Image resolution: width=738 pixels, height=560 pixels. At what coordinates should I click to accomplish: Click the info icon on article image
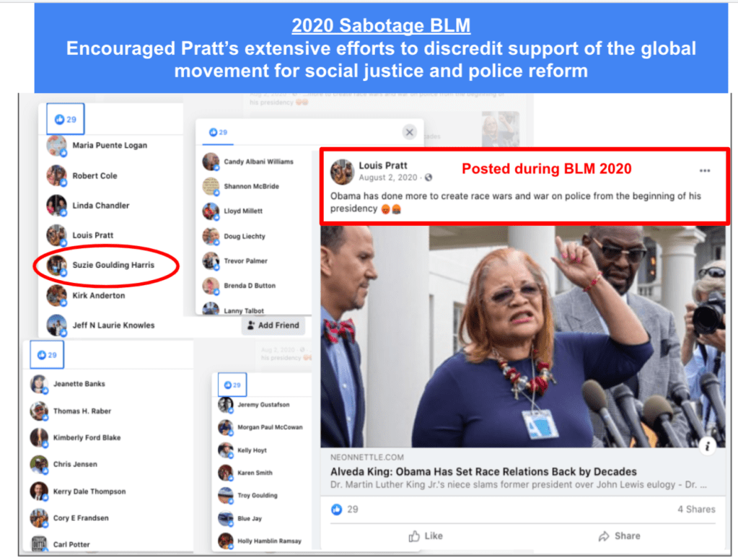coord(708,445)
